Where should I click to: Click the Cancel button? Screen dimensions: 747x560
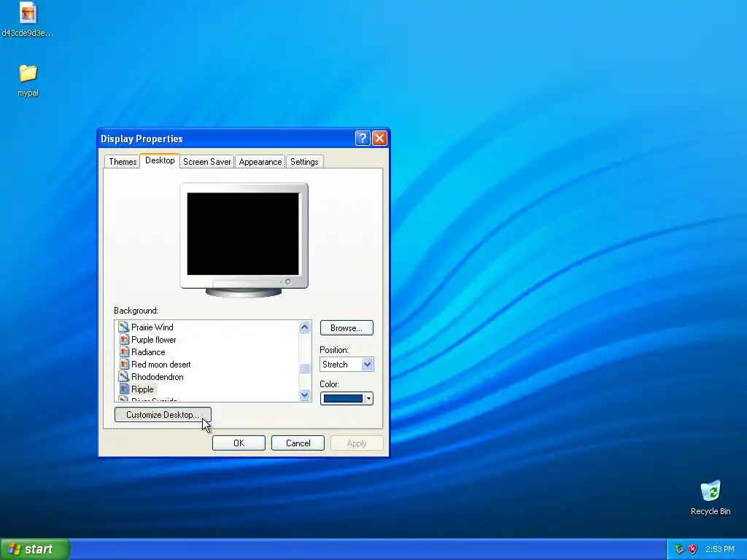coord(298,443)
